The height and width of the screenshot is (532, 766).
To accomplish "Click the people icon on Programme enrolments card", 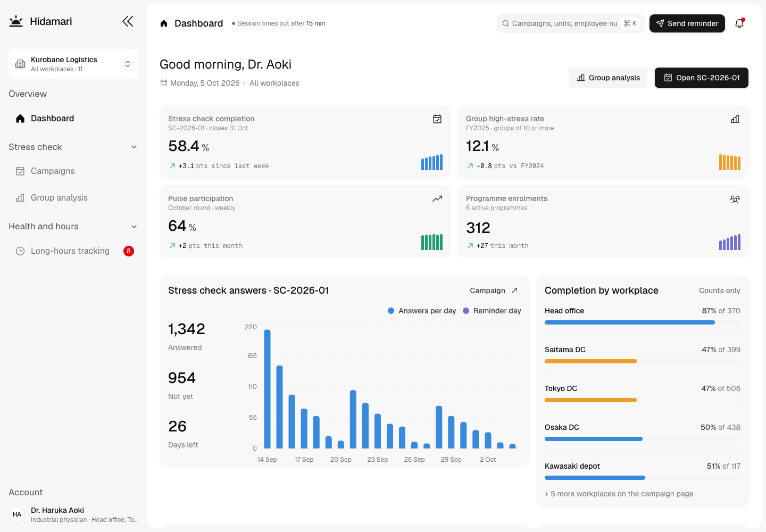I will 735,199.
